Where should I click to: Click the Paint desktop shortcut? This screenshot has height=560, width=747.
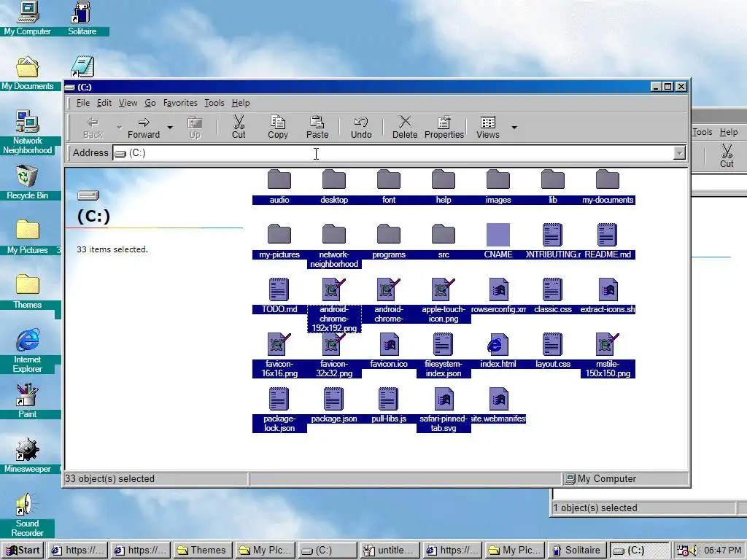pyautogui.click(x=27, y=401)
